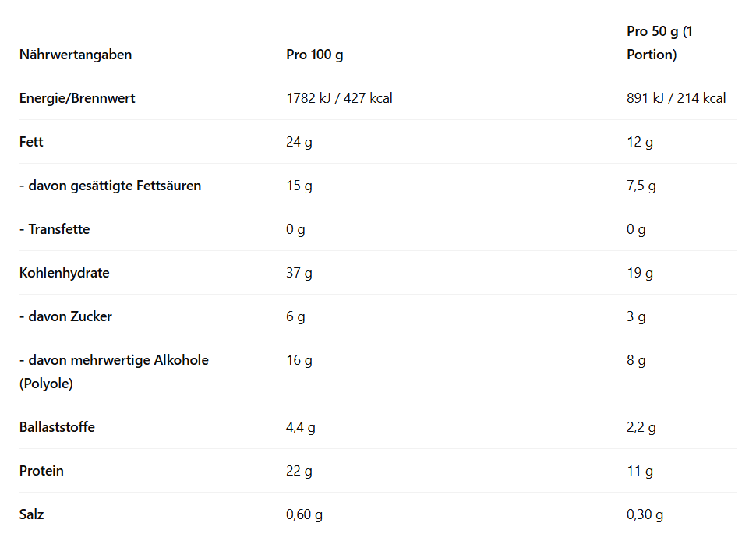
Task: Click the 2,2 g fiber portion value
Action: click(x=641, y=427)
